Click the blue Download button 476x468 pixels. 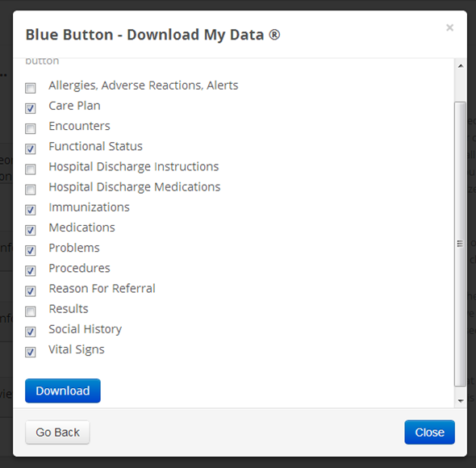coord(63,391)
